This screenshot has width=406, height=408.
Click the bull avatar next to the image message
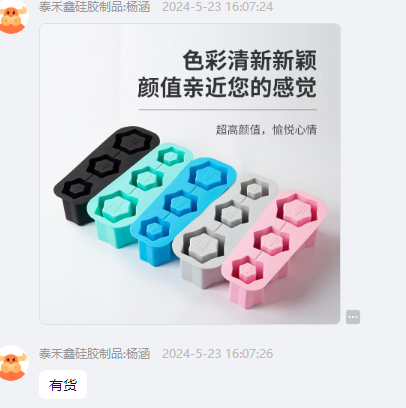[x=13, y=17]
